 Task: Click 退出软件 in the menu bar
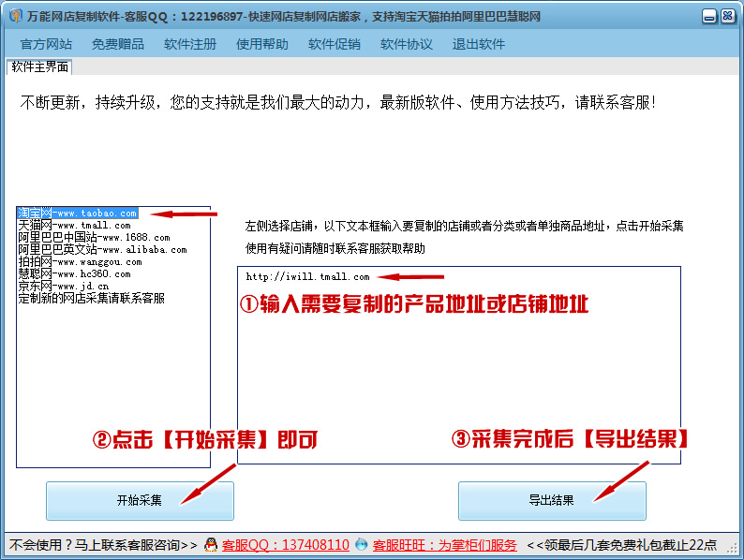pos(478,45)
